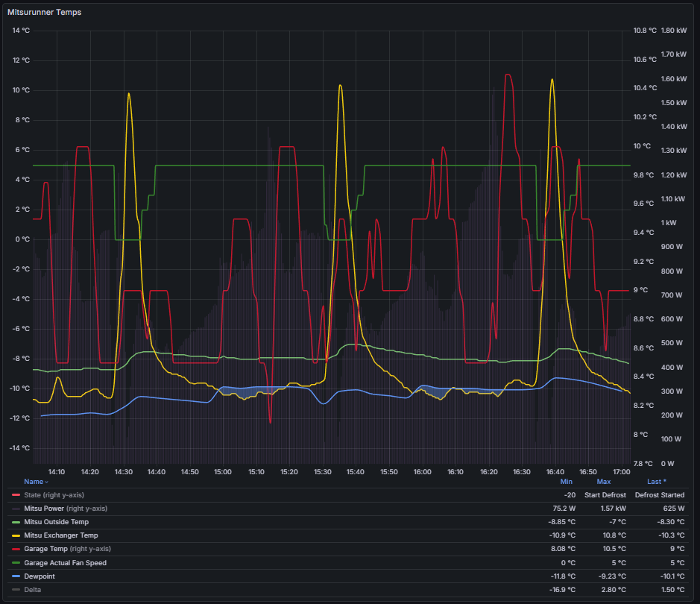Open the blue Dewpoint color swatch
The width and height of the screenshot is (700, 604).
[16, 576]
